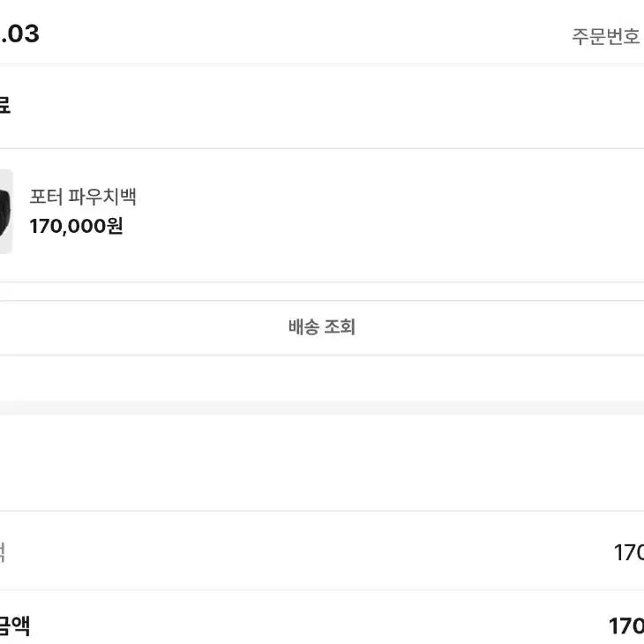This screenshot has width=644, height=644.
Task: Click the middle of the row just above 금액
Action: click(x=321, y=553)
